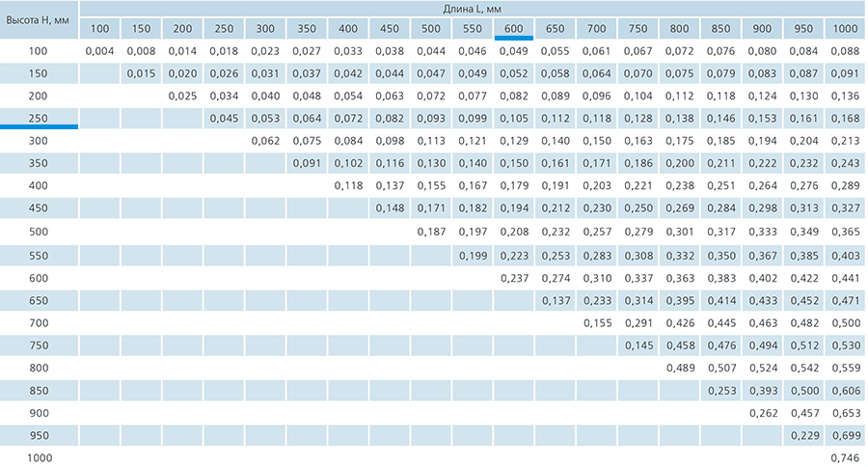Click value 0,137 in the height 650 row

click(556, 301)
